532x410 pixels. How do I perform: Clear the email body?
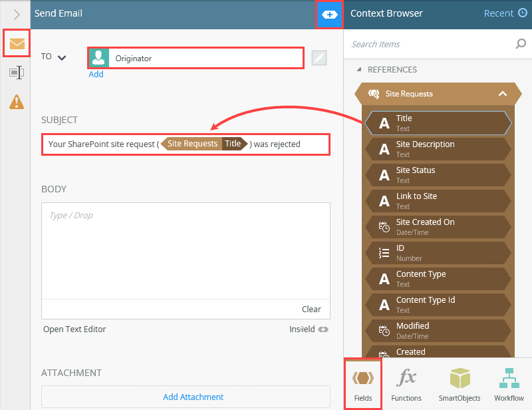[x=311, y=309]
